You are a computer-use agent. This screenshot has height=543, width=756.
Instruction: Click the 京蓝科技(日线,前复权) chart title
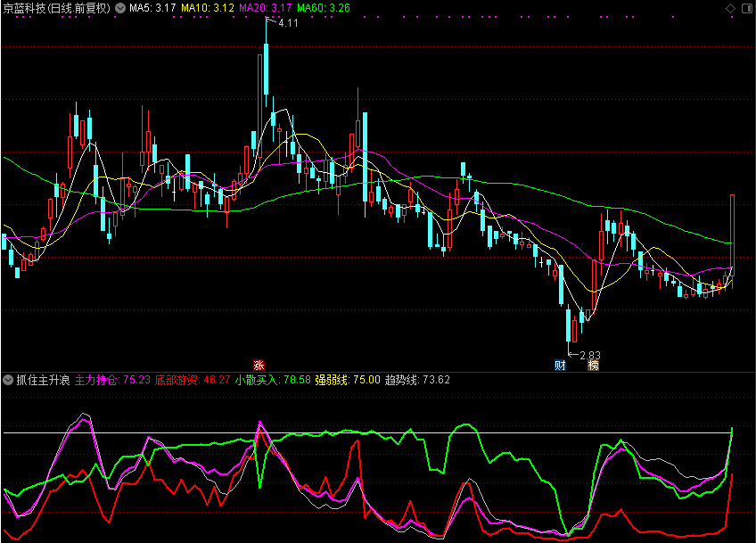pos(56,8)
